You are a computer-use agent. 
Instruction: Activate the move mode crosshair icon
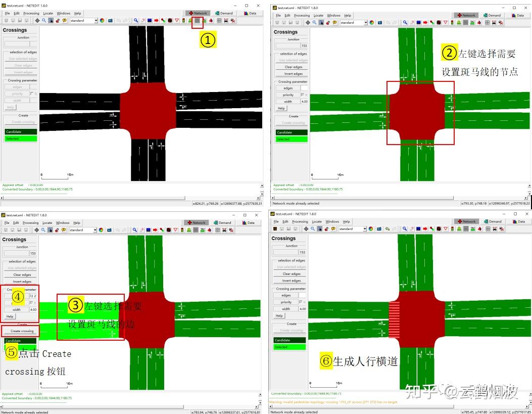tap(37, 21)
